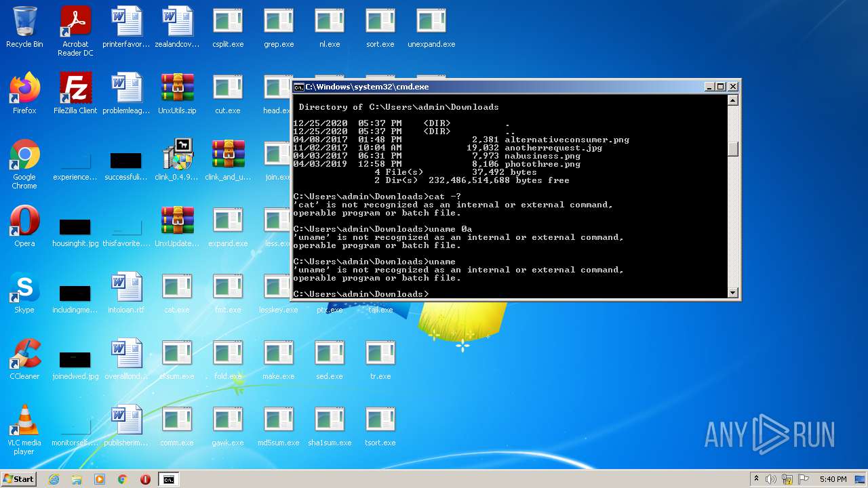Click cmd scrollbar up arrow
This screenshot has height=488, width=868.
coord(732,100)
